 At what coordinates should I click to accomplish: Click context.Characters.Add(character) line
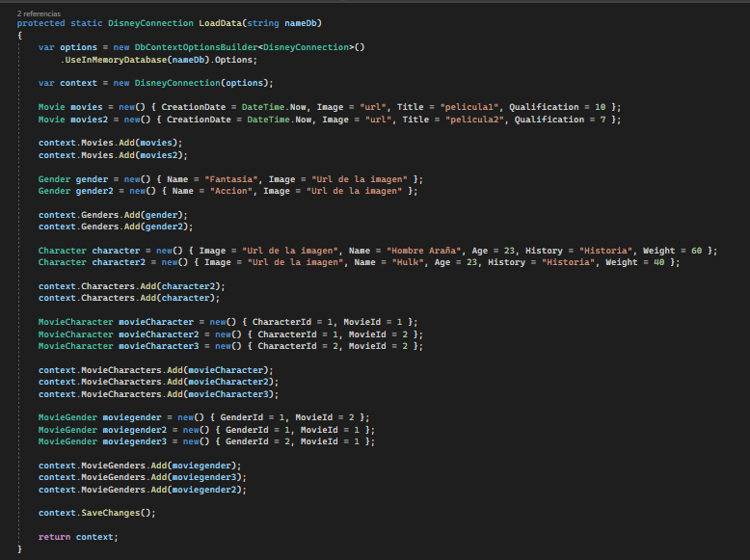point(129,298)
